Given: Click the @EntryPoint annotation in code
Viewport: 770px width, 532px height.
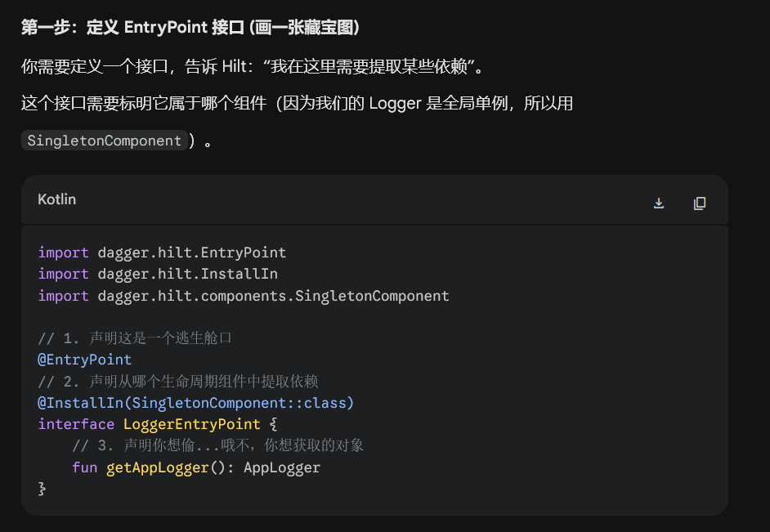Looking at the screenshot, I should pos(84,360).
